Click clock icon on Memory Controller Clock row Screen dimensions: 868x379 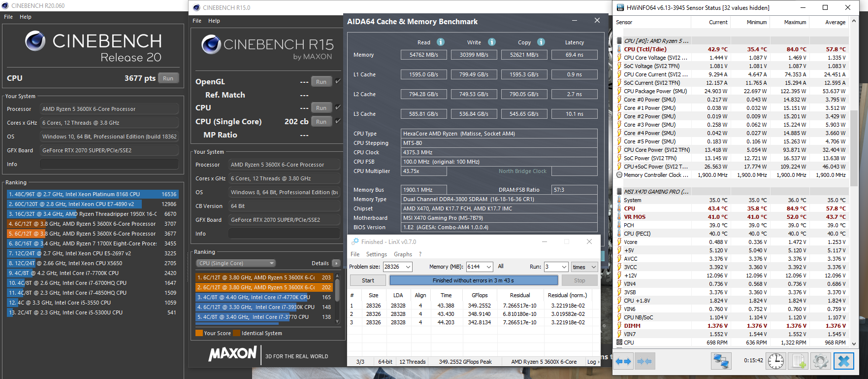[x=619, y=175]
